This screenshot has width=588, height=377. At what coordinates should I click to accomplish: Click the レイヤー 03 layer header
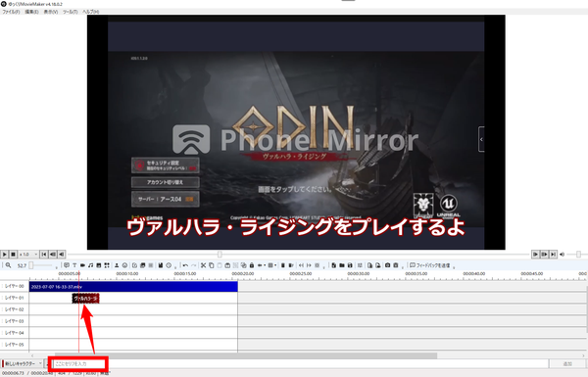(x=15, y=321)
